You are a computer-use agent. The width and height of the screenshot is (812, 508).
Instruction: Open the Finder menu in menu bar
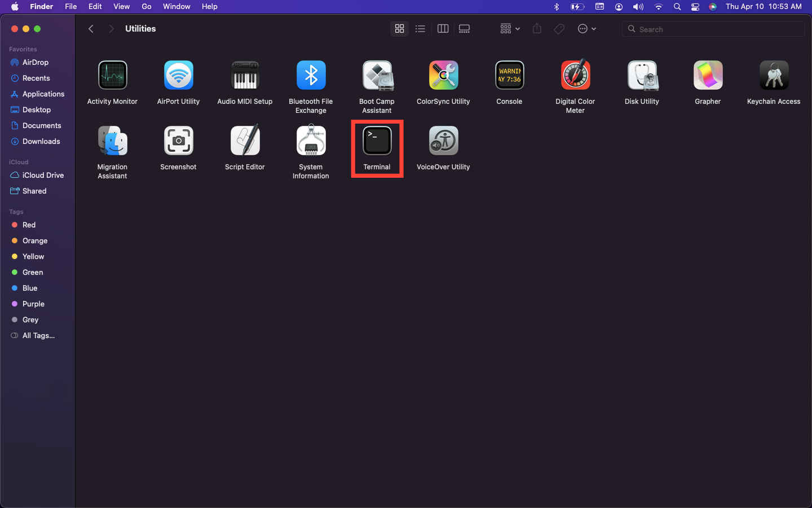(x=41, y=7)
